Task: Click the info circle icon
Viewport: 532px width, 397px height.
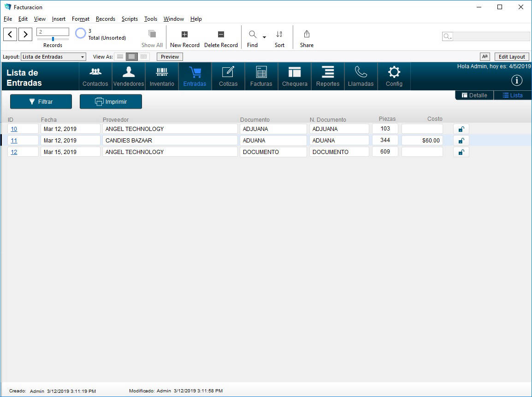Action: 517,80
